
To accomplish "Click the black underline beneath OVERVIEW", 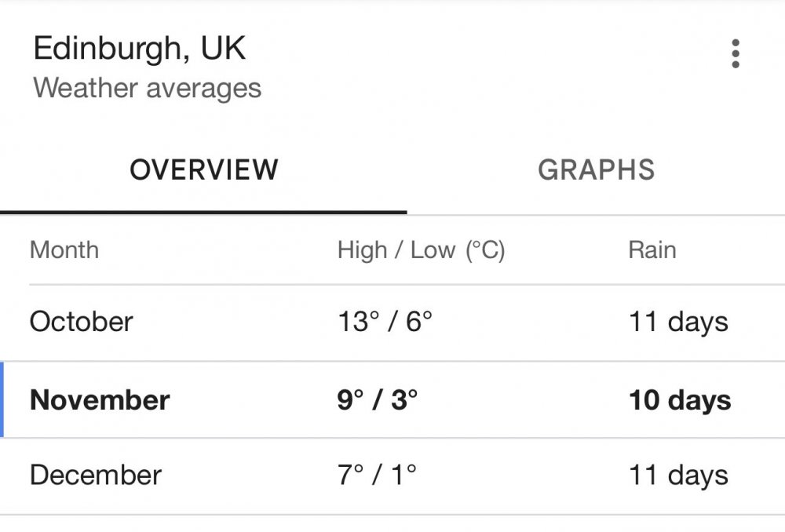I will [203, 212].
